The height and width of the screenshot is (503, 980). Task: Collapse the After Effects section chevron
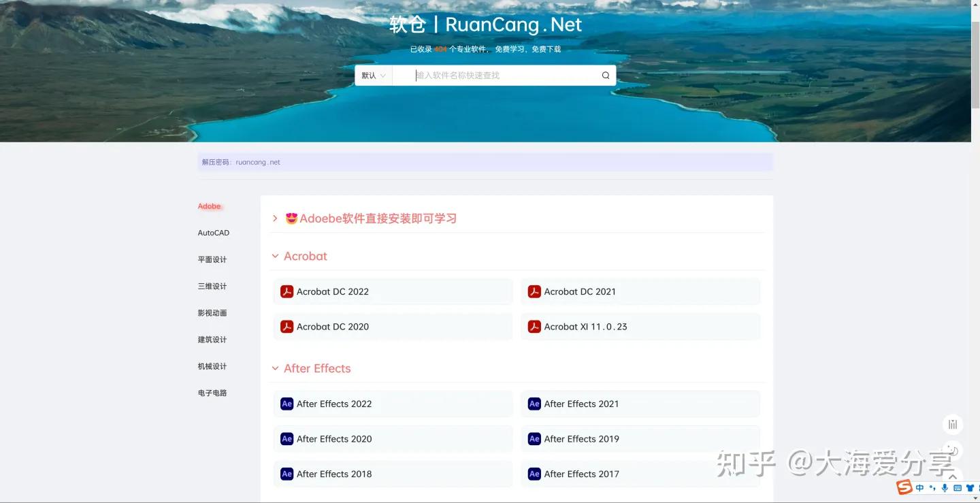pos(275,368)
